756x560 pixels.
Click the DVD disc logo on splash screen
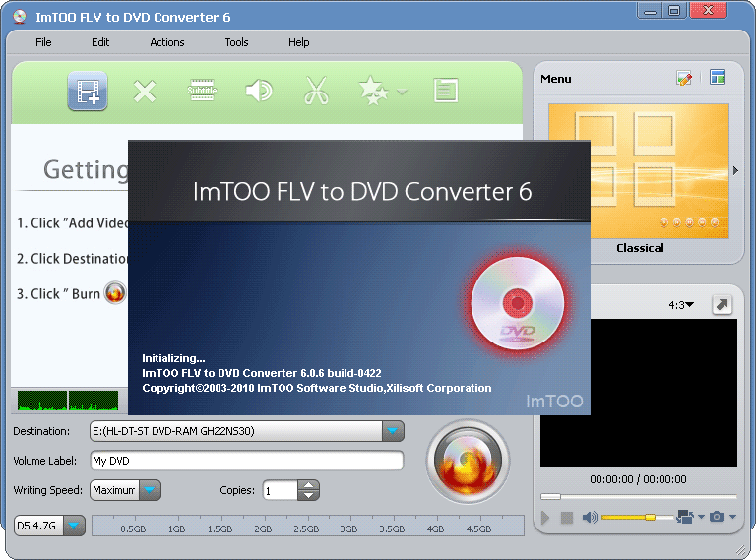coord(518,303)
